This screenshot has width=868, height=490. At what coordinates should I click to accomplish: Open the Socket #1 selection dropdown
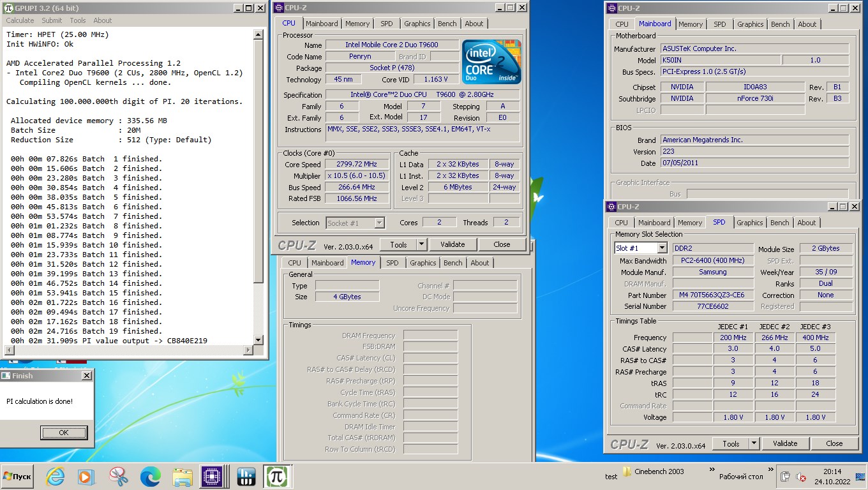click(x=379, y=223)
